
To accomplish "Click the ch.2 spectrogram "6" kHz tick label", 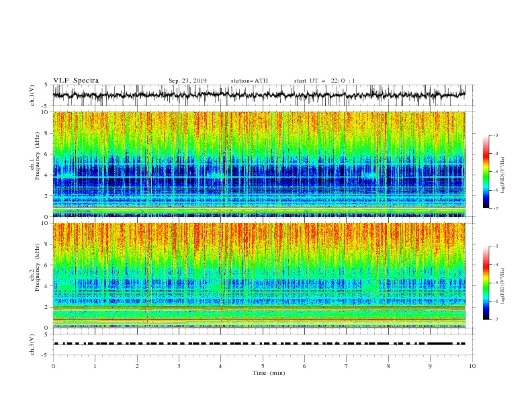I will click(46, 265).
